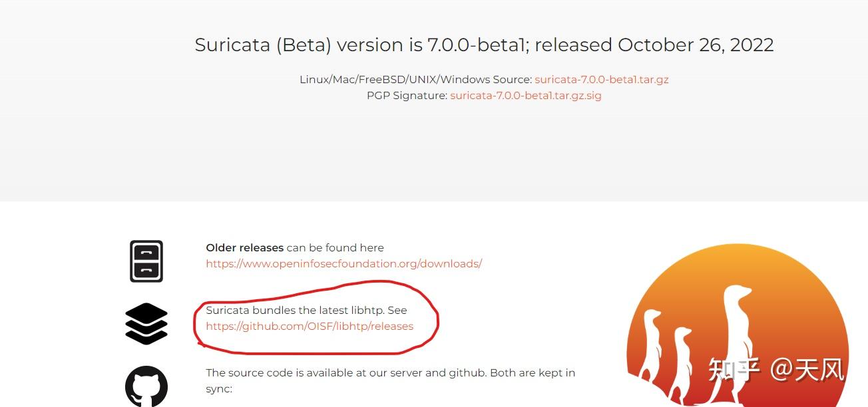The image size is (868, 407).
Task: Click 'can be found here' text
Action: click(x=335, y=247)
